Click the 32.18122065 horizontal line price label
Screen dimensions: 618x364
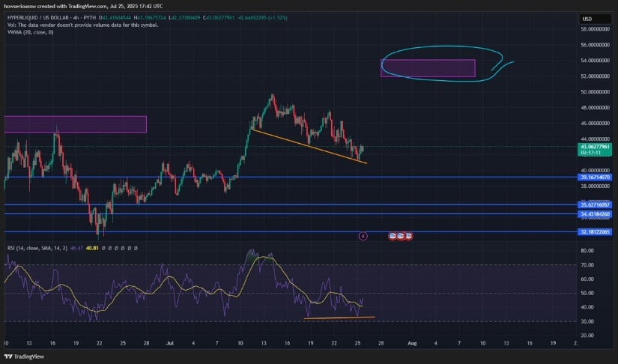pos(595,232)
